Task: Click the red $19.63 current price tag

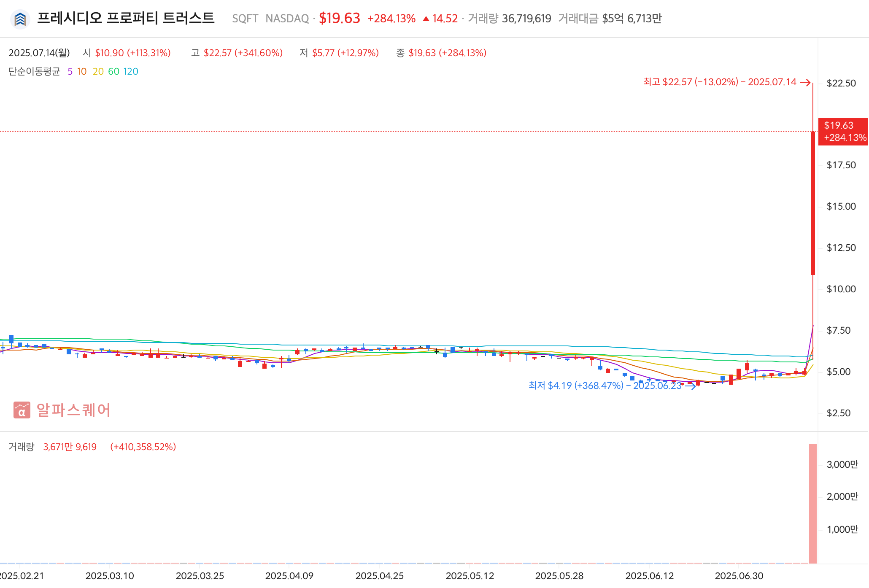Action: pyautogui.click(x=842, y=131)
